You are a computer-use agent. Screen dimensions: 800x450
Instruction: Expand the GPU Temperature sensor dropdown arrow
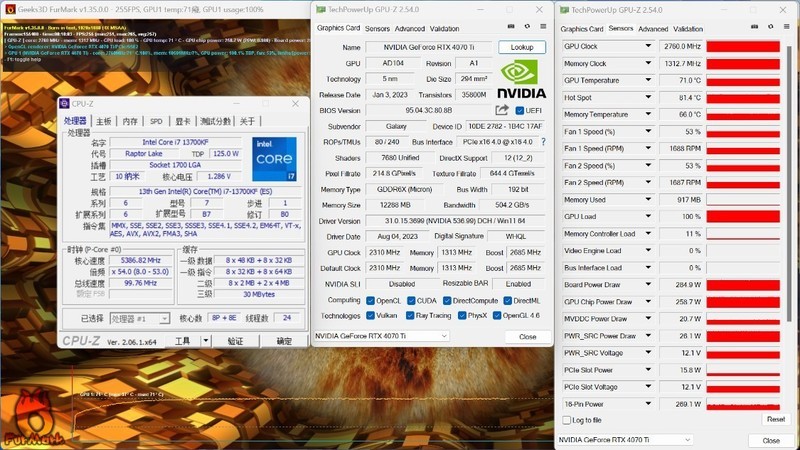(x=647, y=80)
